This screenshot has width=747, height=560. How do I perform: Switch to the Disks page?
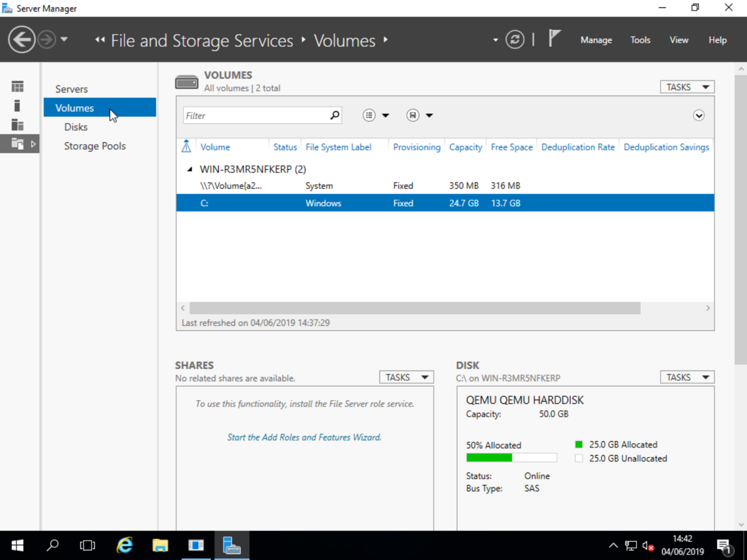pos(76,126)
